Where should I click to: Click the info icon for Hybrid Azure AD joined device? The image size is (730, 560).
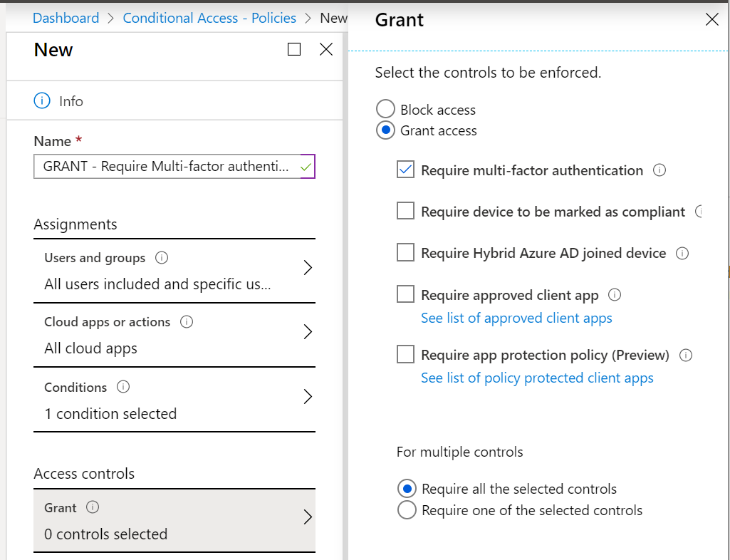[x=682, y=253]
